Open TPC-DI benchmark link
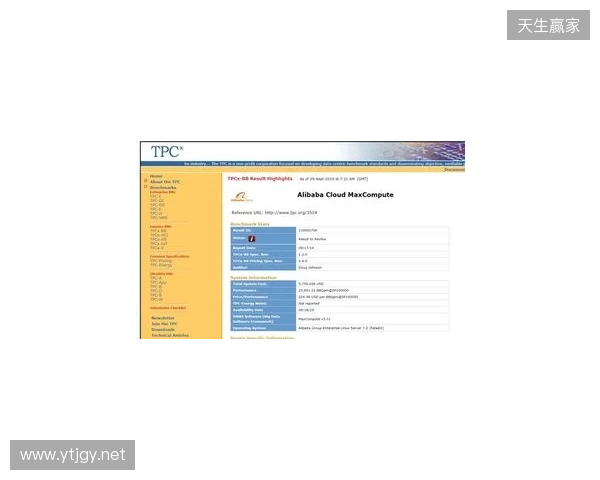Screen dimensions: 600x480 [x=157, y=201]
